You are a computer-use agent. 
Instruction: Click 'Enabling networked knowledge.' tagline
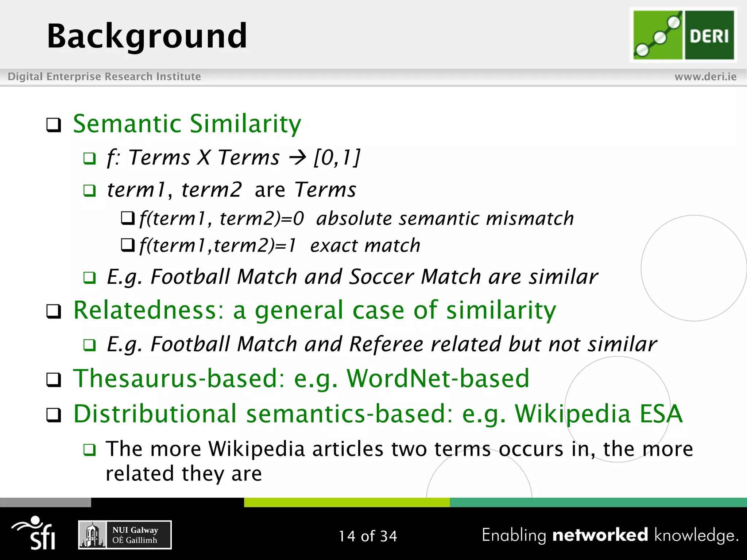point(610,535)
